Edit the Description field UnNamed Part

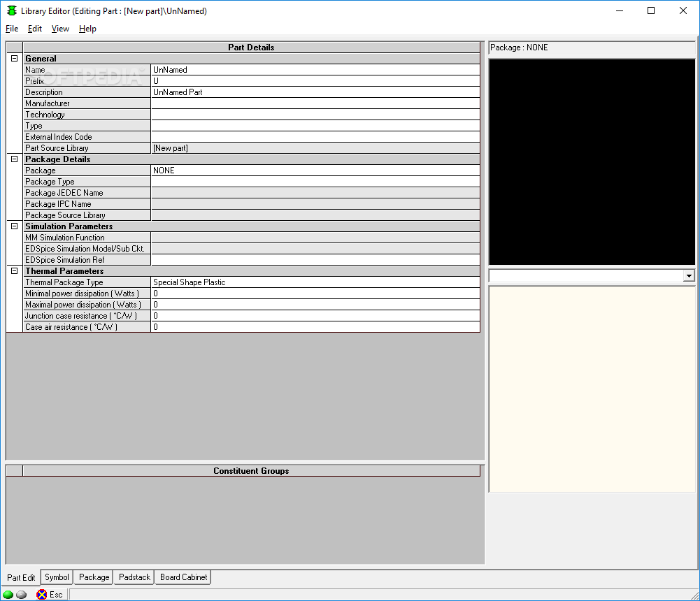point(315,92)
